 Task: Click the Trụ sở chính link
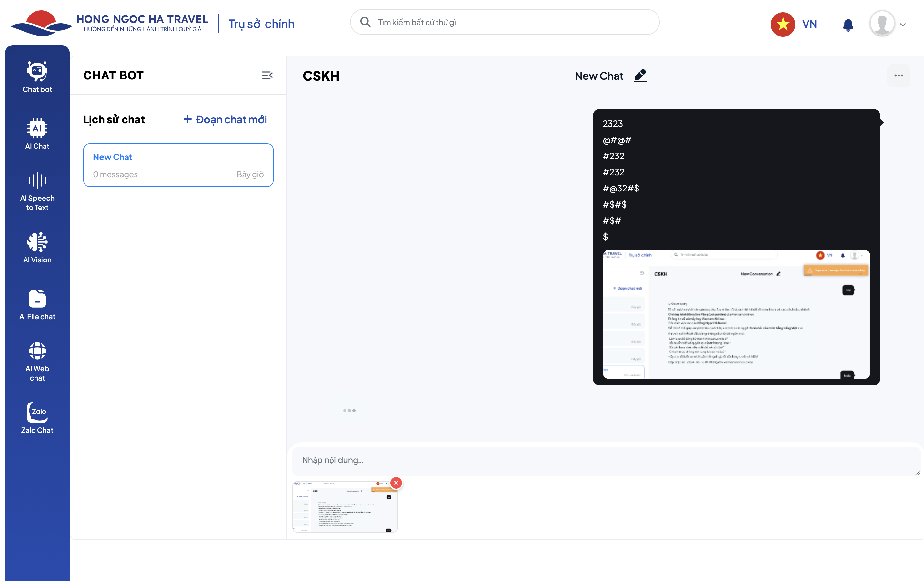pos(261,24)
